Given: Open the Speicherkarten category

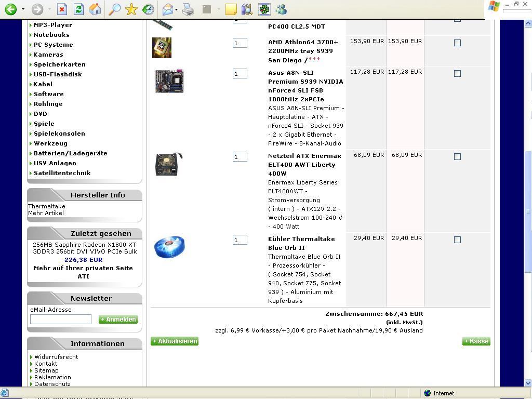Looking at the screenshot, I should pos(60,64).
